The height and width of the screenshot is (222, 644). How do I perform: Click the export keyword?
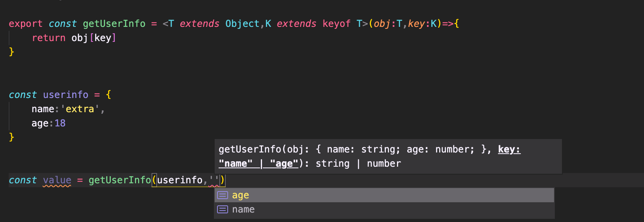coord(26,24)
